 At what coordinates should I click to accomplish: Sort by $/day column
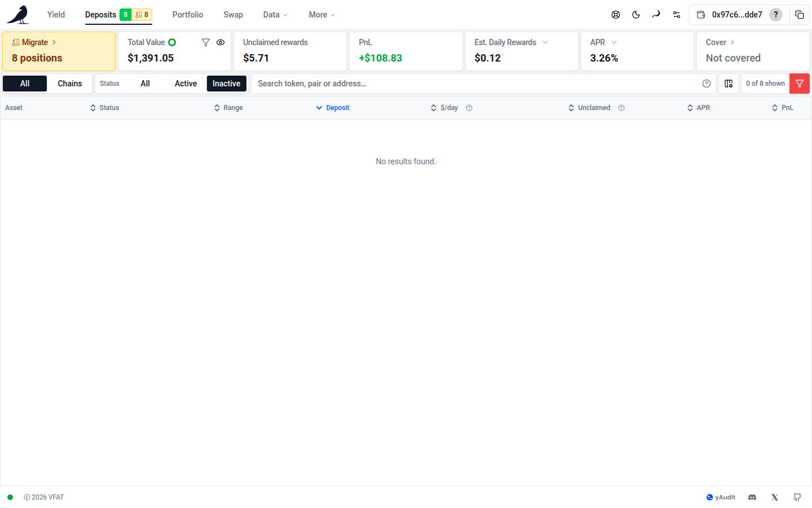coord(444,108)
